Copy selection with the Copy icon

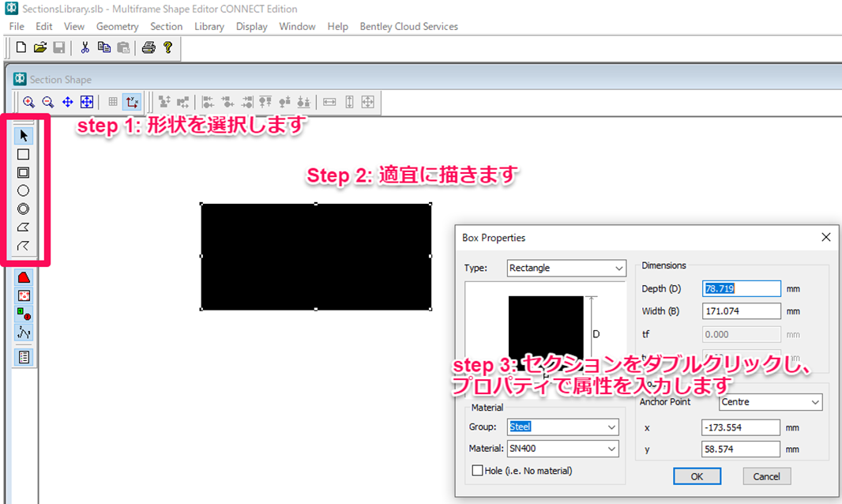104,48
